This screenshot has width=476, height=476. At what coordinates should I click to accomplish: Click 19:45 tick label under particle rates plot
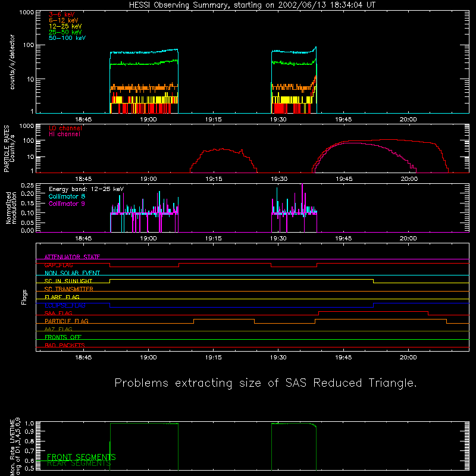tap(344, 179)
